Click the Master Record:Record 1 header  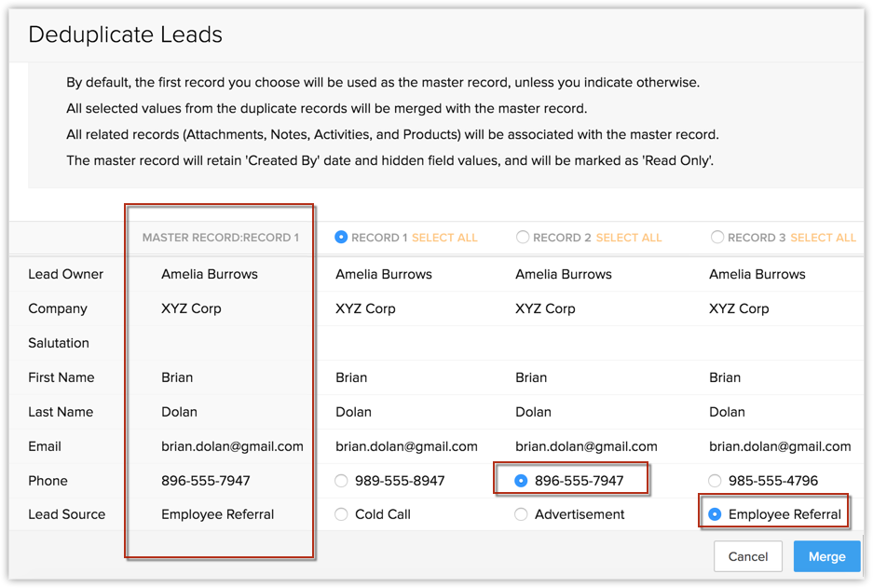(221, 238)
